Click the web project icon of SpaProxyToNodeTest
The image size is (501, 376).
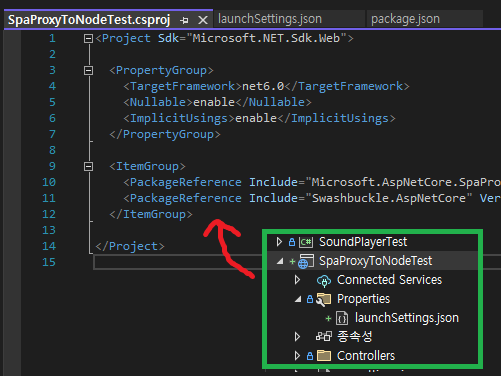pyautogui.click(x=306, y=261)
